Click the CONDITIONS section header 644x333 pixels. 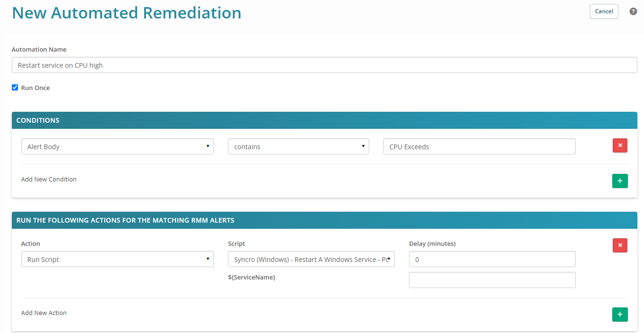(x=38, y=120)
